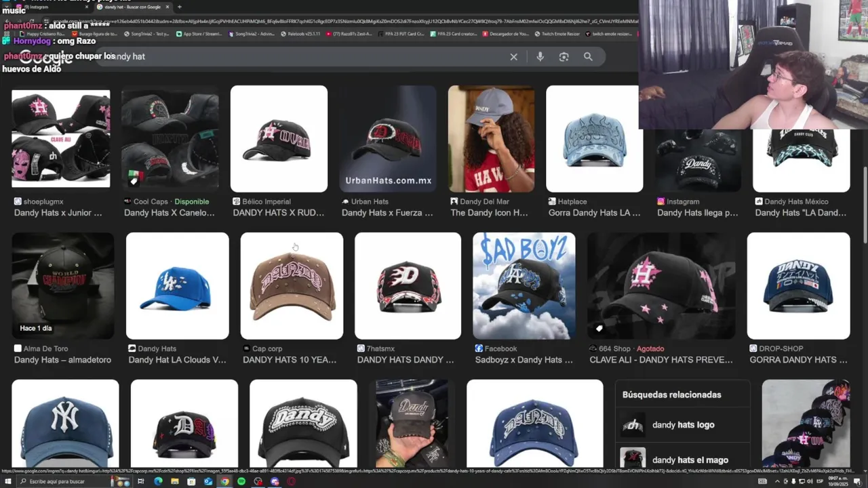
Task: Click the 'Dandy Hats X Canelo...' result link
Action: [x=169, y=213]
